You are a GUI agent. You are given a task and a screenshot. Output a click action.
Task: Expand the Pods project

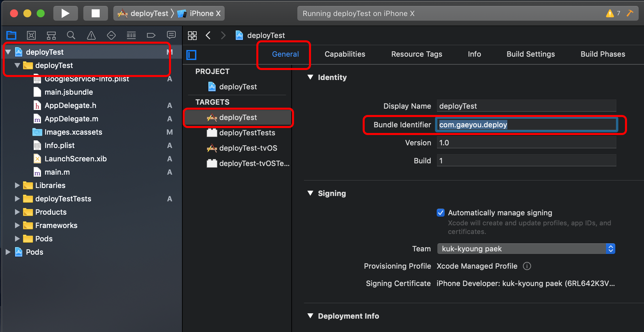coord(8,252)
